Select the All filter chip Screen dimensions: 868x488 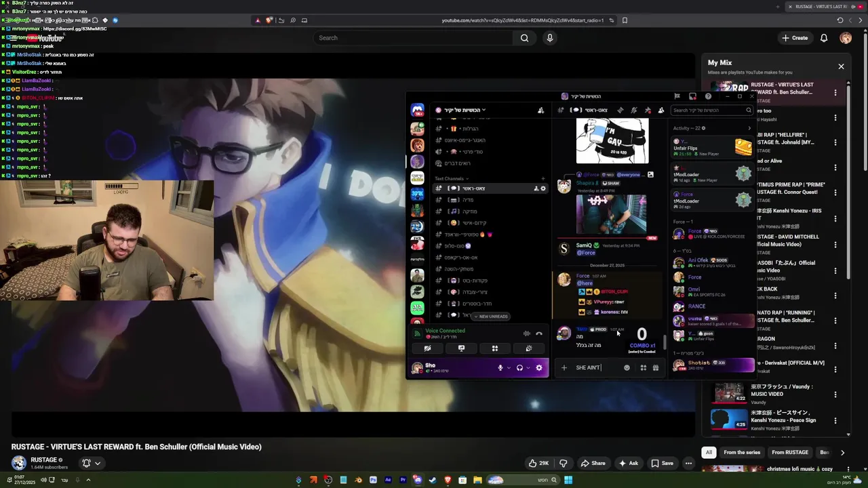tap(709, 453)
